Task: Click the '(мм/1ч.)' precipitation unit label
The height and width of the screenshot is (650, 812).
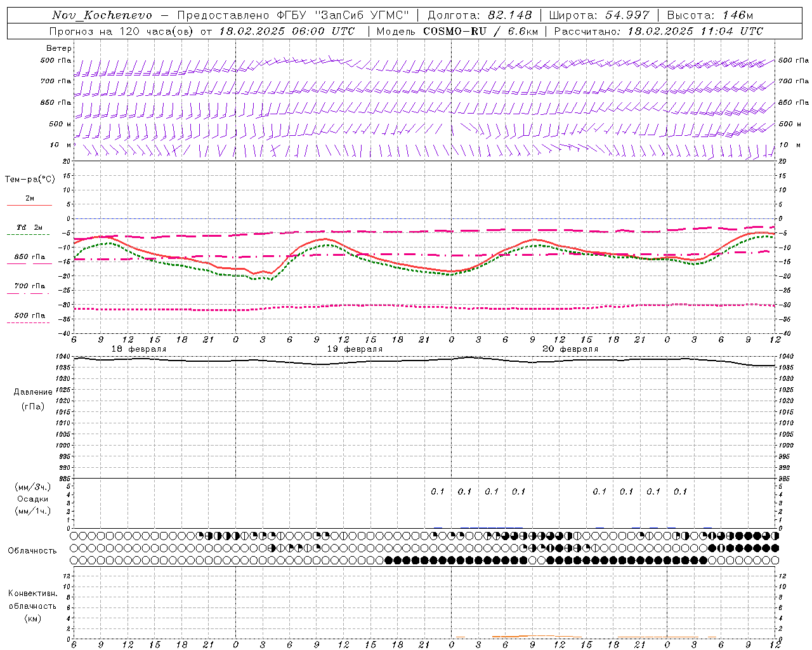Action: coord(33,511)
